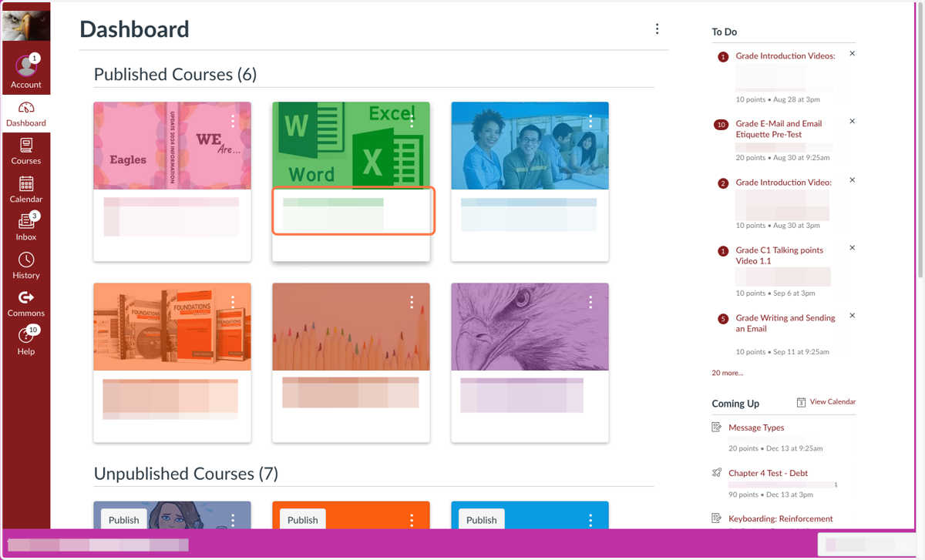925x560 pixels.
Task: Dismiss Grade Introduction Video Aug 30 item
Action: click(x=852, y=180)
